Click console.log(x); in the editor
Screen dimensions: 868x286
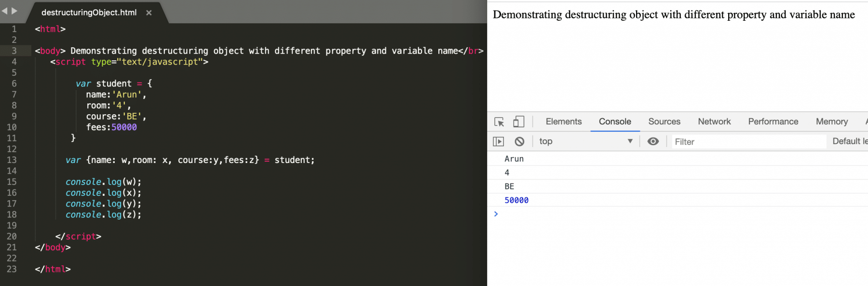[103, 193]
